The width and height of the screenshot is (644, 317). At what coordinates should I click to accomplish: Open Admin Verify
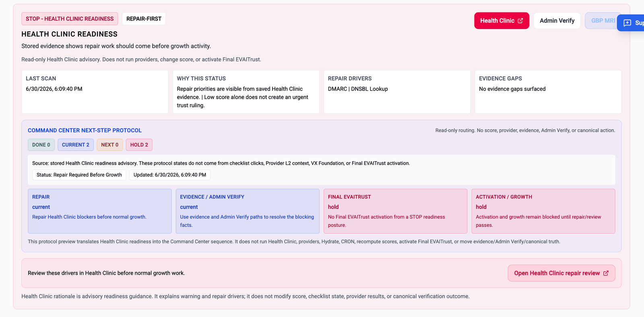click(x=557, y=21)
